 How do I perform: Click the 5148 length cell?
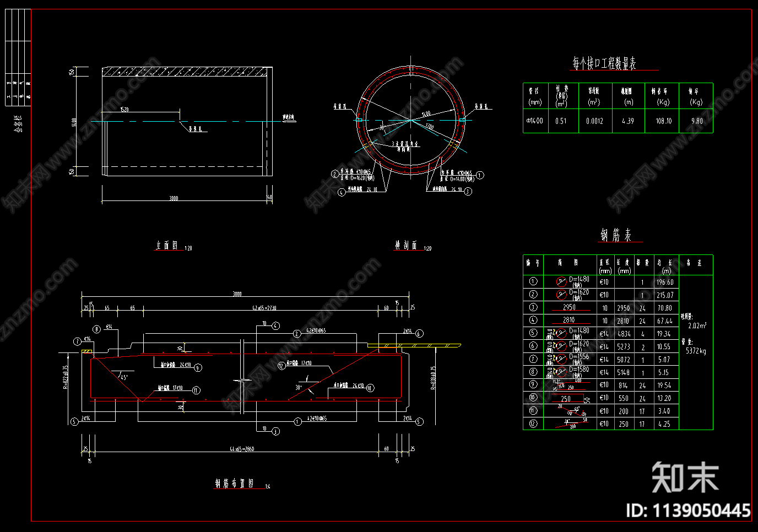624,372
